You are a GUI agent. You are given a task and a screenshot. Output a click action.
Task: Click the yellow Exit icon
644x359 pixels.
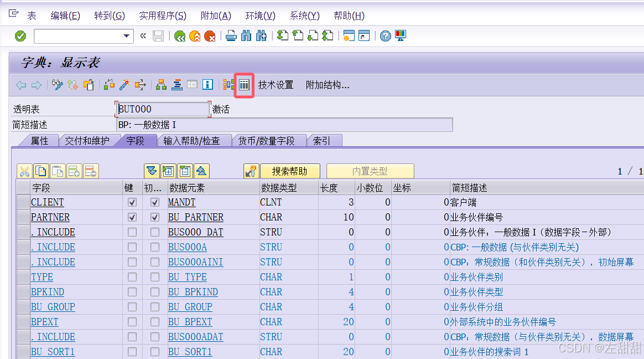coord(195,36)
